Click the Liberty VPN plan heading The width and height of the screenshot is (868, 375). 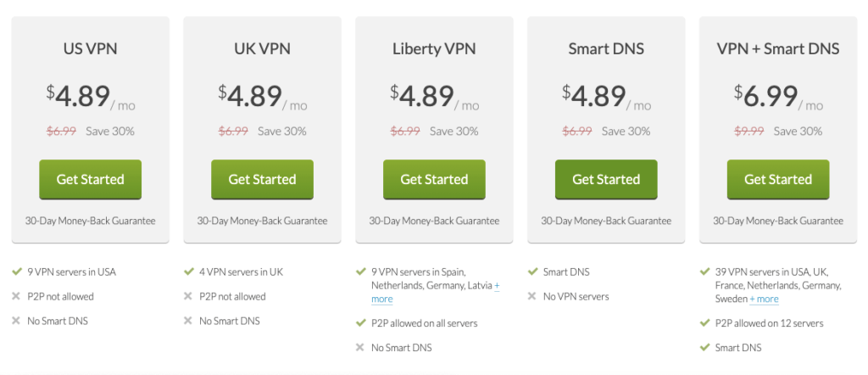pyautogui.click(x=434, y=48)
